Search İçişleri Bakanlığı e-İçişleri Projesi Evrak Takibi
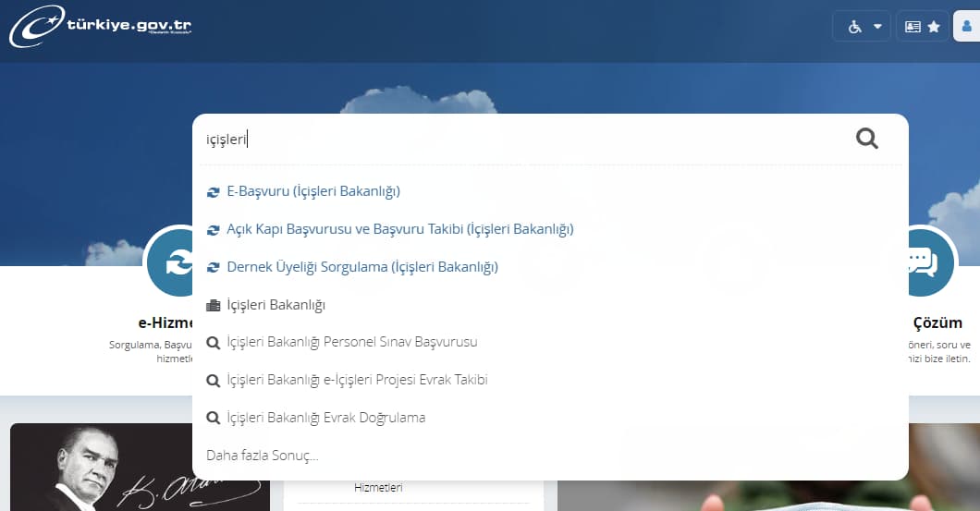Viewport: 980px width, 511px height. pos(357,380)
